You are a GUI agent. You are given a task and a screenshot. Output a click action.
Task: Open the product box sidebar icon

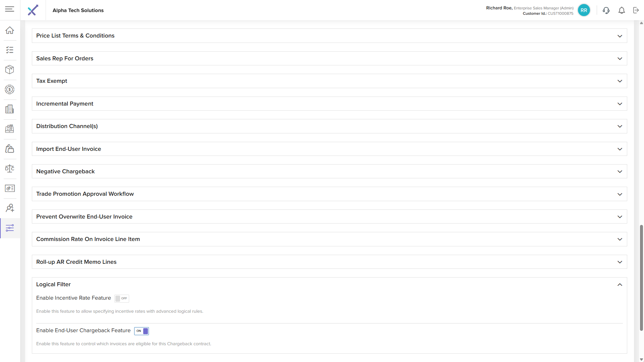[x=10, y=70]
